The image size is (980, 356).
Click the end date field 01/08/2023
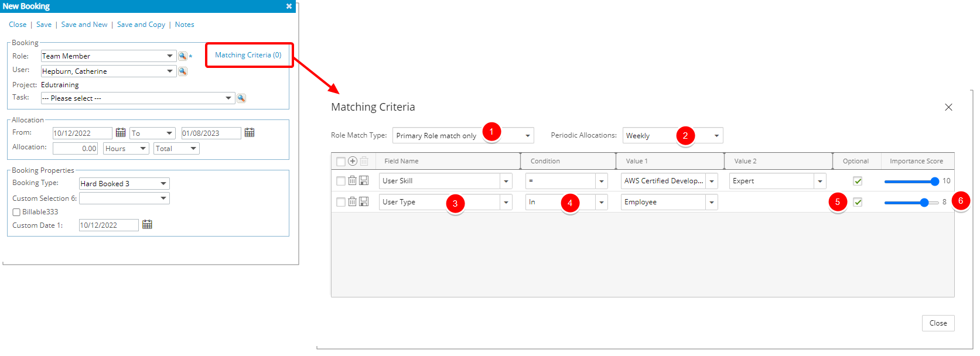(x=211, y=133)
